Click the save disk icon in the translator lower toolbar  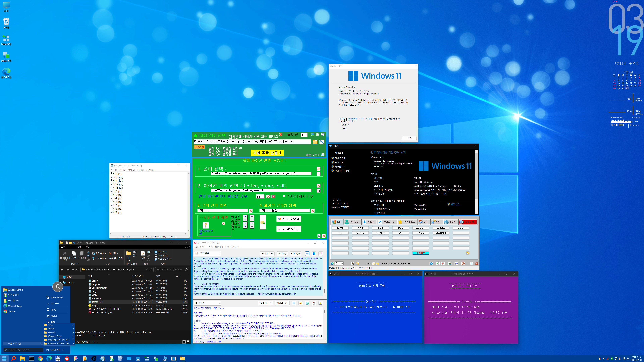(x=307, y=303)
